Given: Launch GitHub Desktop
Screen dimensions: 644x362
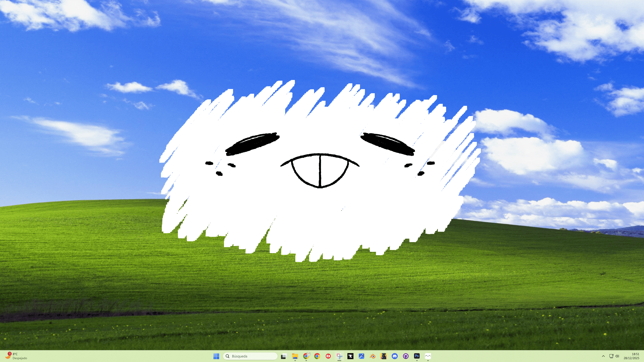Looking at the screenshot, I should pos(406,356).
